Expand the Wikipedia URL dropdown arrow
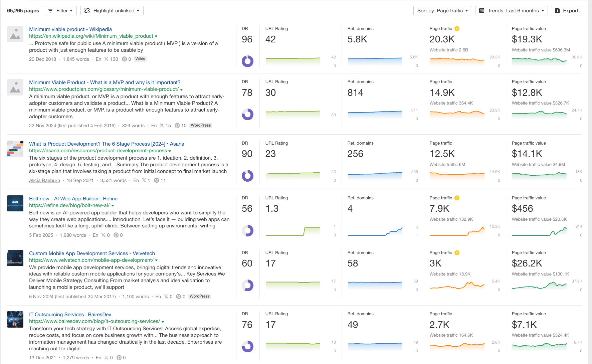592x364 pixels. coord(156,36)
